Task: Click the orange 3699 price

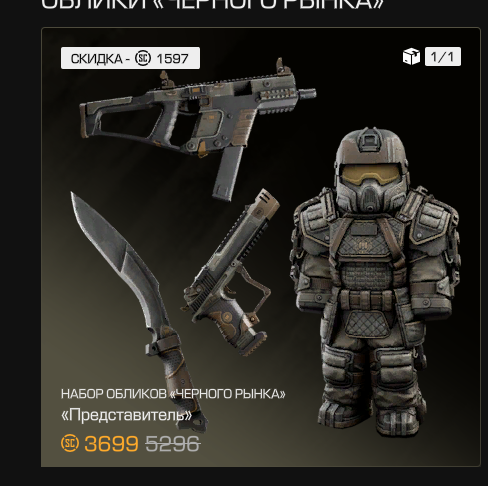Action: [x=111, y=444]
